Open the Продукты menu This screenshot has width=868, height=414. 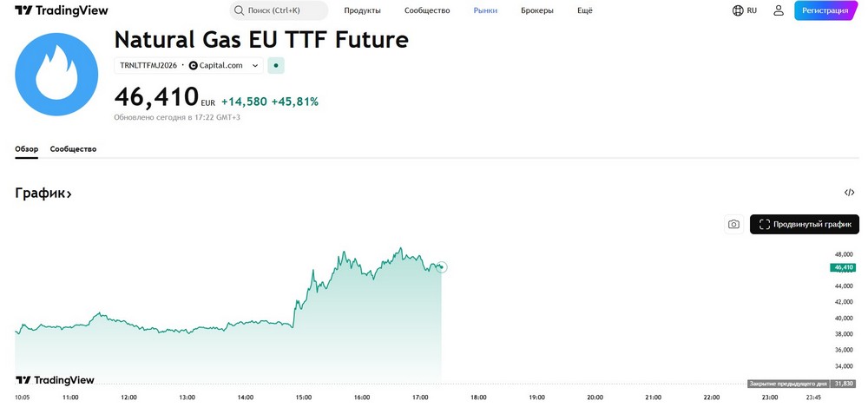click(x=362, y=10)
